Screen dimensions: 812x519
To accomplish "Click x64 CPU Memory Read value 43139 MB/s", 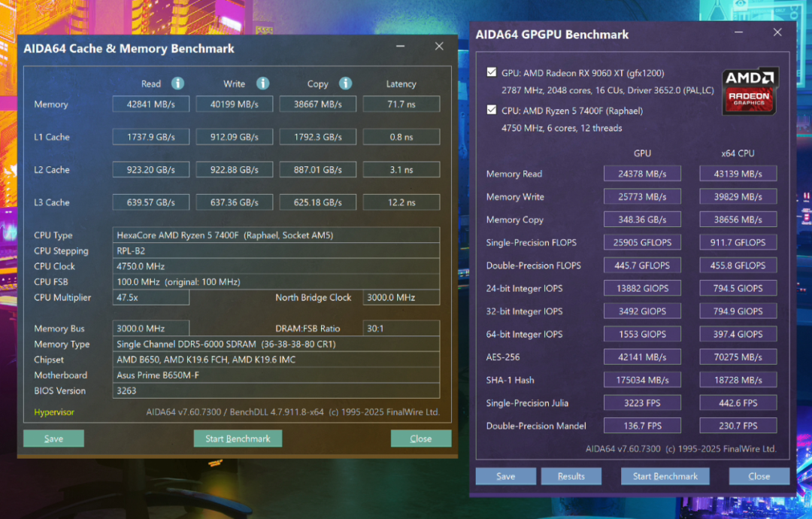I will click(738, 174).
